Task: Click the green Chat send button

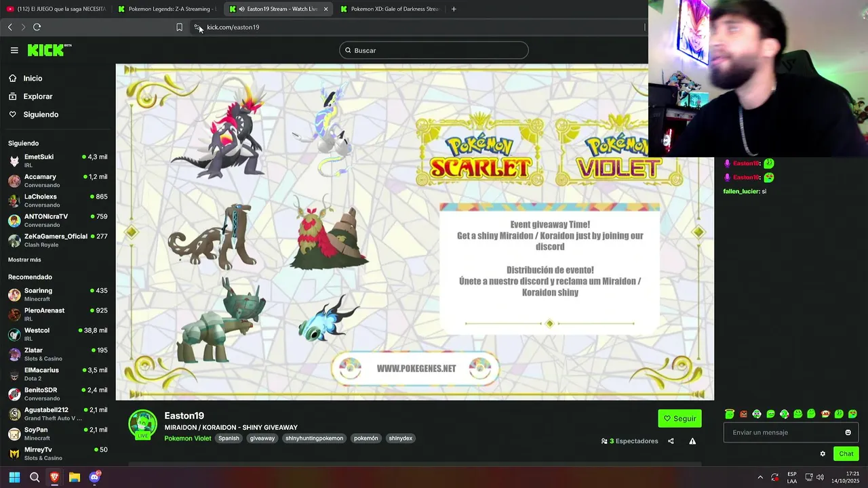Action: click(846, 454)
